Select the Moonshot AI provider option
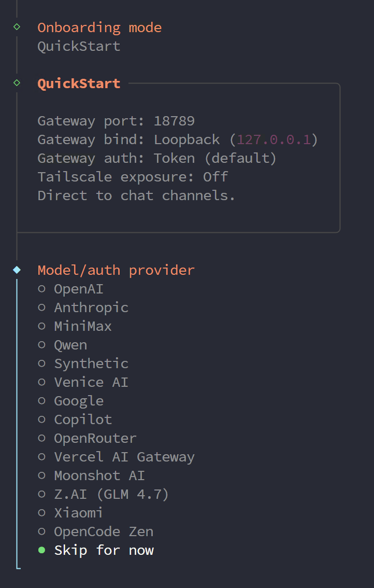Viewport: 374px width, 588px height. [99, 475]
